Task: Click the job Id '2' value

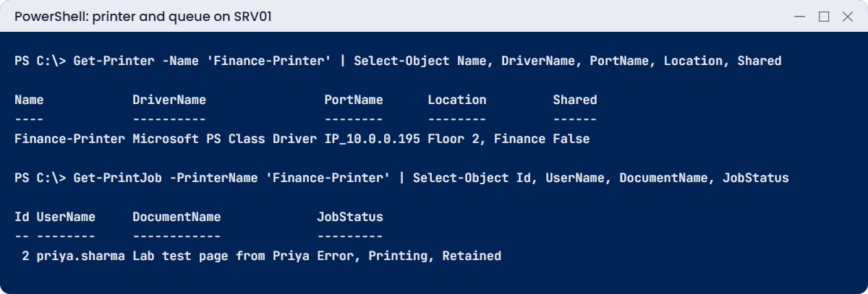Action: [x=25, y=256]
